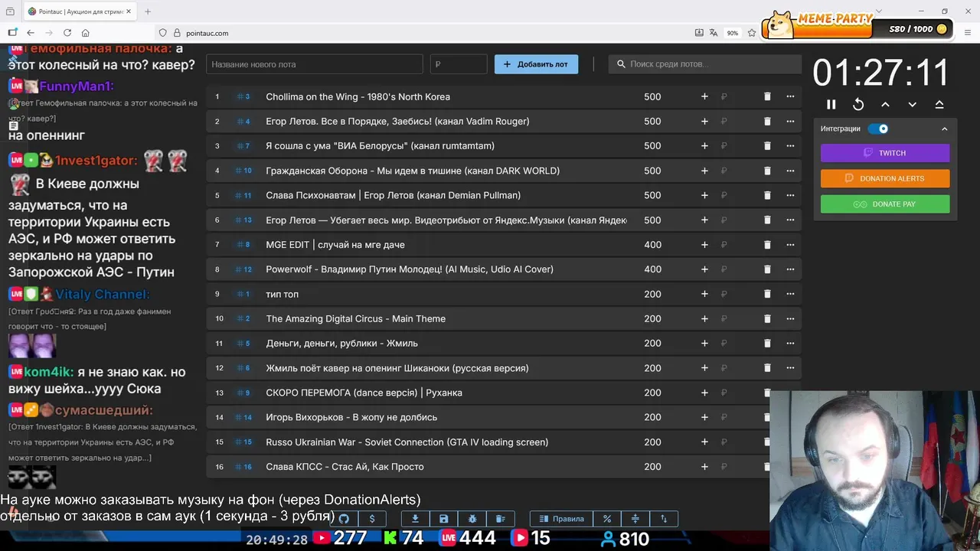Click the dollar sign toolbar icon
Screen dimensions: 980x551
coord(372,519)
